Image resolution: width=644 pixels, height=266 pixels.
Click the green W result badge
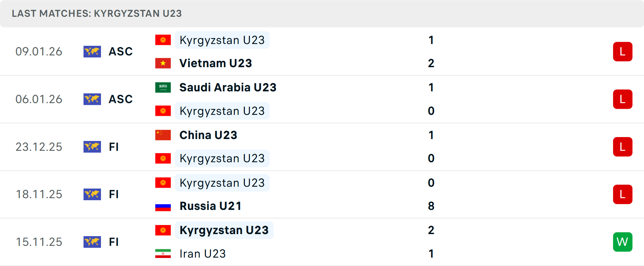(623, 242)
